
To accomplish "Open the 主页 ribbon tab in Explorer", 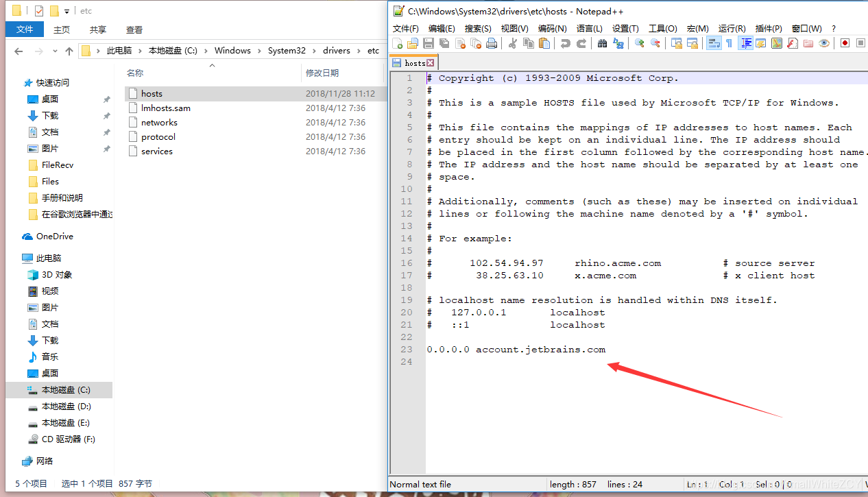I will tap(62, 29).
